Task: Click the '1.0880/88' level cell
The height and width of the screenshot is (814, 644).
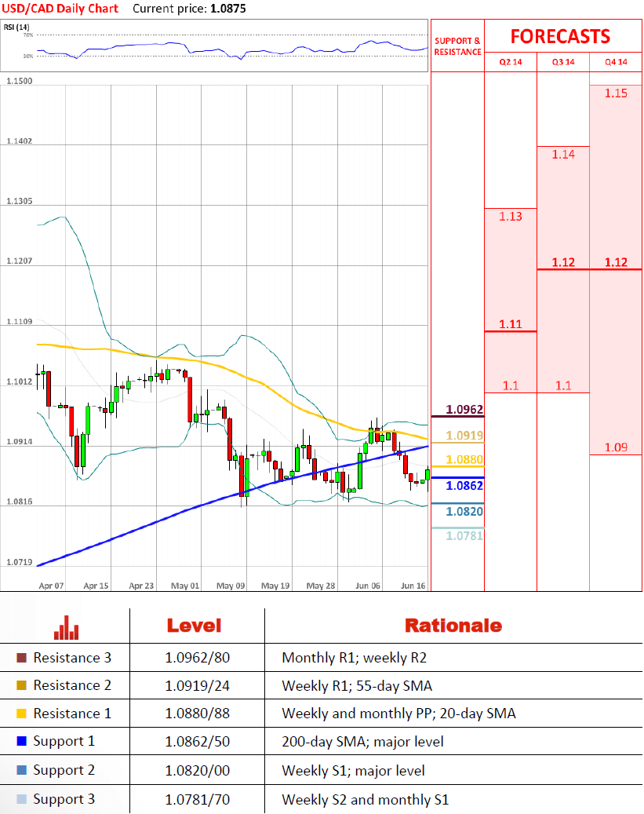Action: (x=197, y=714)
